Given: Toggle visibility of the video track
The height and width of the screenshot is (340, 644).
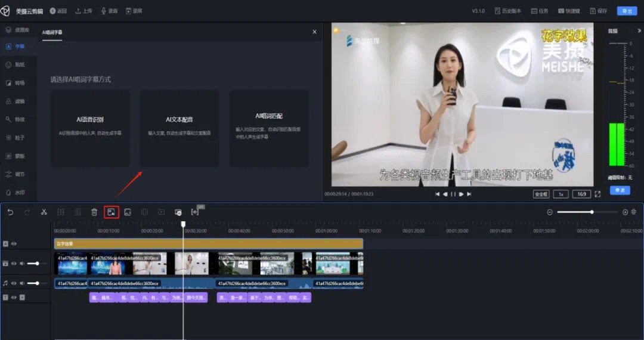Looking at the screenshot, I should (14, 263).
